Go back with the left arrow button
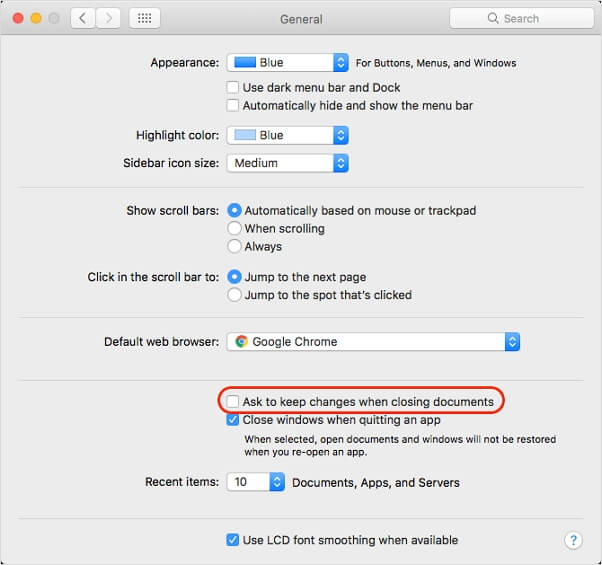 coord(82,18)
